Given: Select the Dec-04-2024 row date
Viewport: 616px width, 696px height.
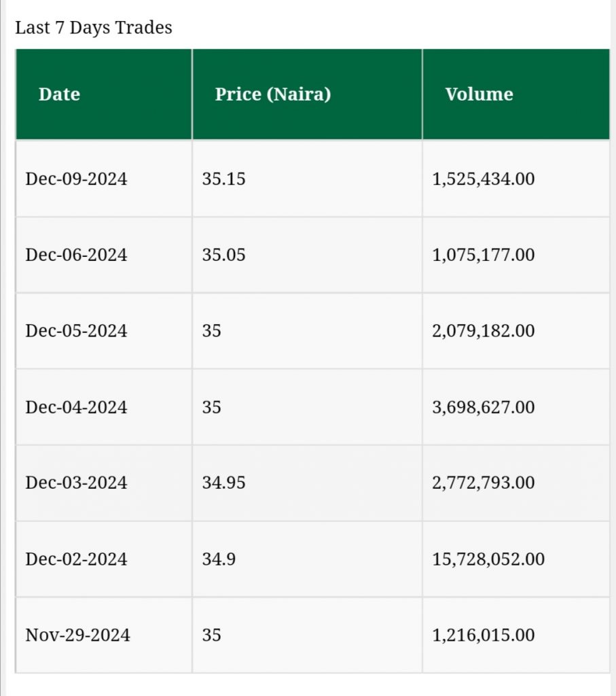Looking at the screenshot, I should pos(76,407).
